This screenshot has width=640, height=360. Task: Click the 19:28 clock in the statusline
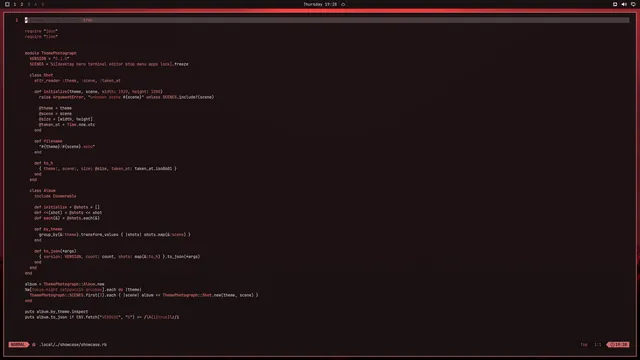tap(619, 344)
